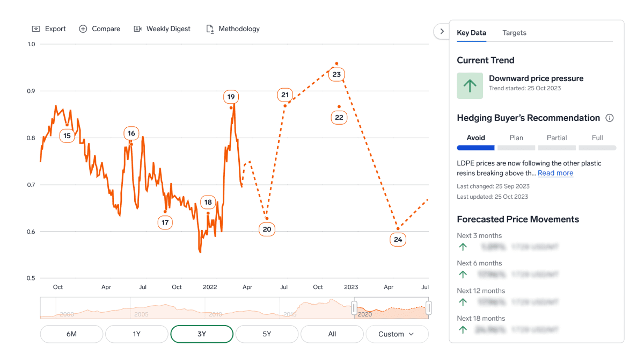This screenshot has height=360, width=644.
Task: Click the Compare plus-circle icon
Action: tap(83, 29)
